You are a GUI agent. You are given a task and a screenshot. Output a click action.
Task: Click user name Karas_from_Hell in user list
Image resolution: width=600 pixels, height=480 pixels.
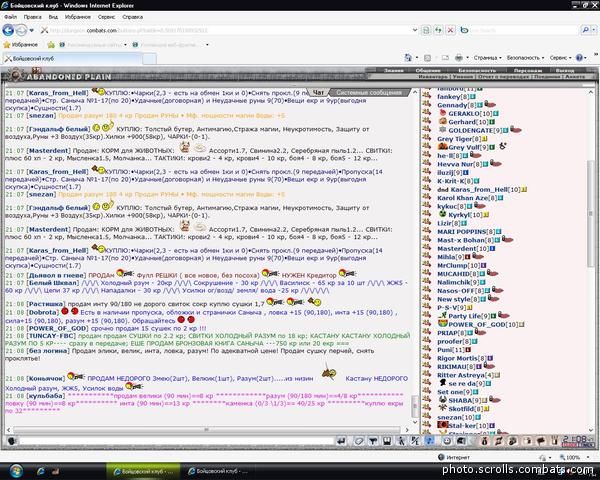479,189
